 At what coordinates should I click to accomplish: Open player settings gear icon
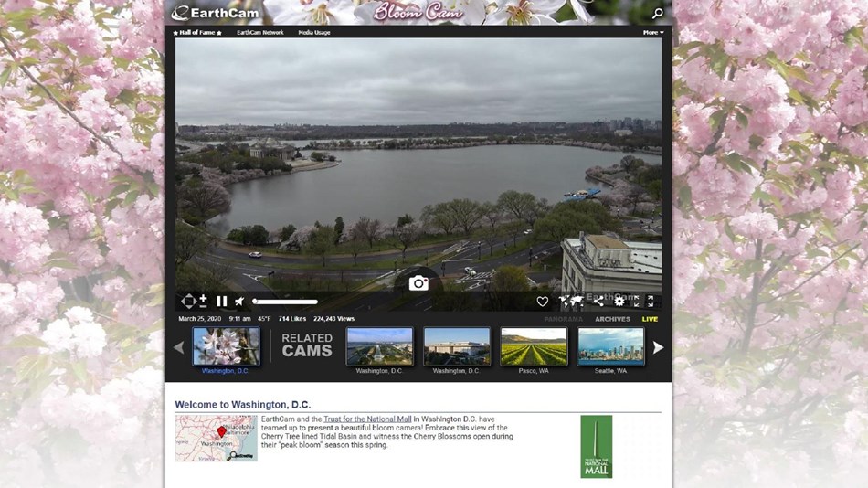pyautogui.click(x=619, y=302)
